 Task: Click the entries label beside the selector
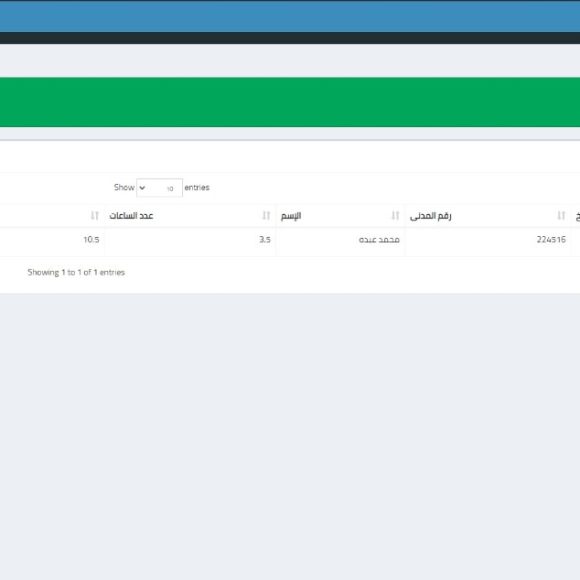pyautogui.click(x=197, y=188)
